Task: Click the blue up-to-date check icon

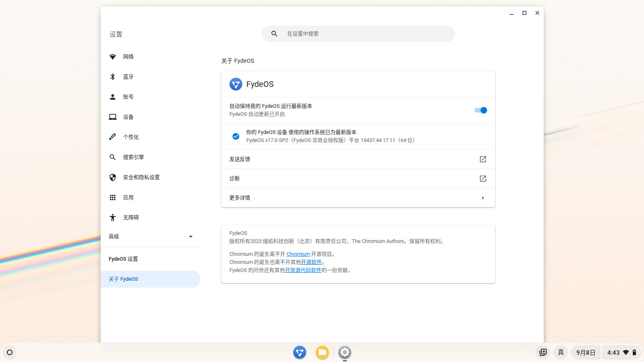Action: click(x=236, y=136)
